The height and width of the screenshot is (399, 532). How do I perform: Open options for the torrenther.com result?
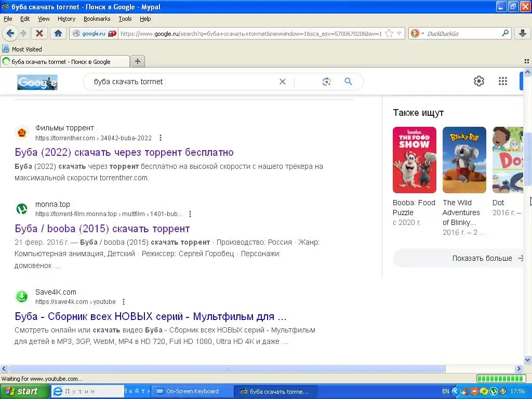click(x=161, y=138)
